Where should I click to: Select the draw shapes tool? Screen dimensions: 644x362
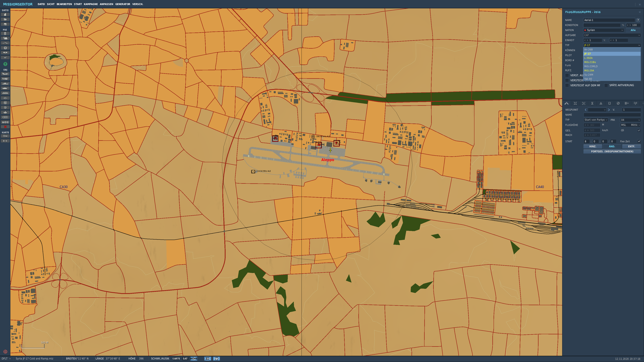point(5,122)
